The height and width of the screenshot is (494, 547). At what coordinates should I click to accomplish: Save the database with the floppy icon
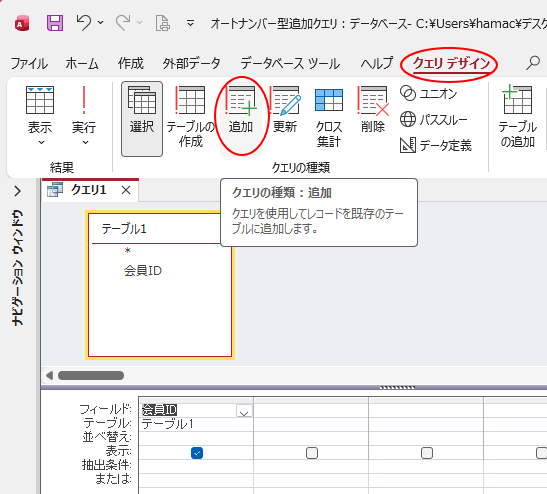coord(55,23)
